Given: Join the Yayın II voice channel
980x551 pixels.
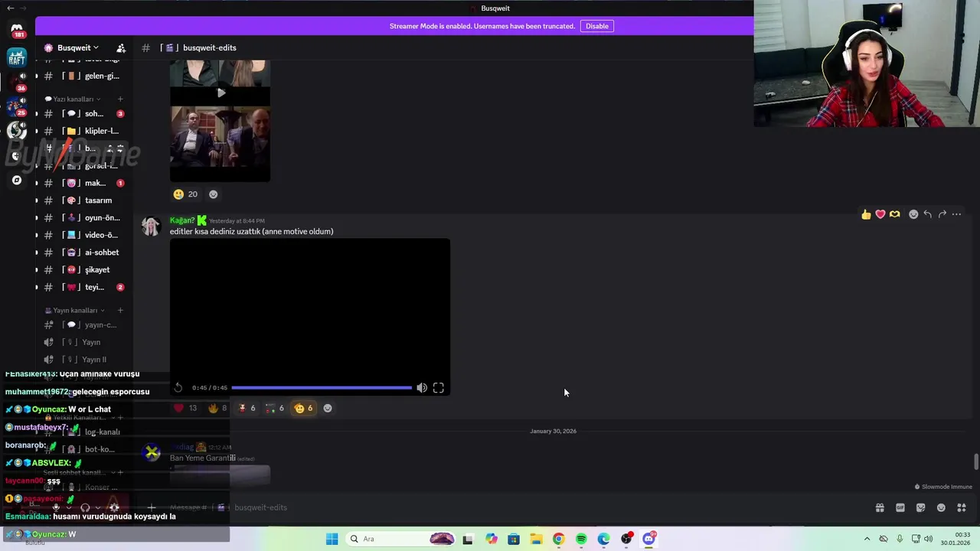Looking at the screenshot, I should (83, 360).
